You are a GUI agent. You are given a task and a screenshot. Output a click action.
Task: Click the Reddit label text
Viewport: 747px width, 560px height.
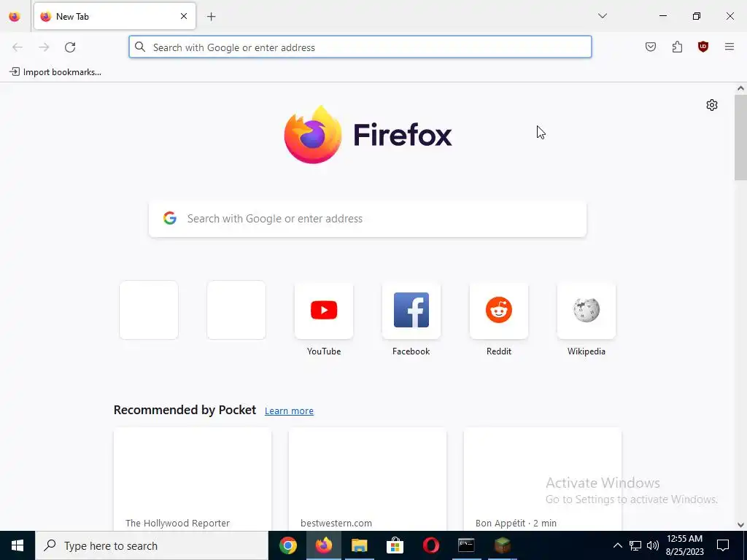[x=499, y=351]
